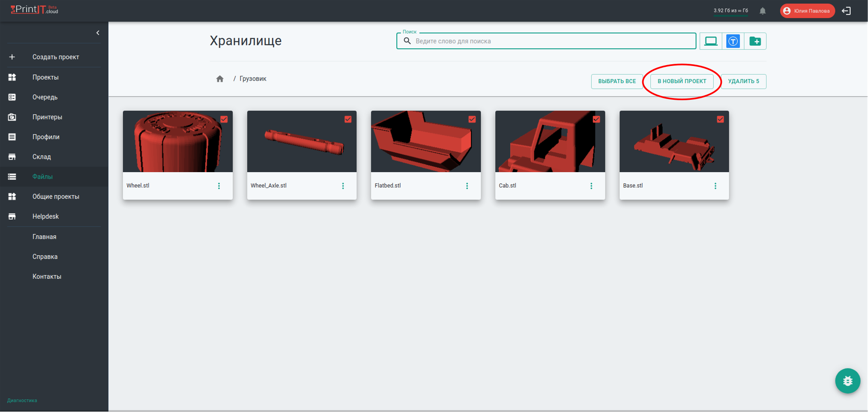This screenshot has width=868, height=412.
Task: Go to storage root via home icon
Action: coord(220,79)
